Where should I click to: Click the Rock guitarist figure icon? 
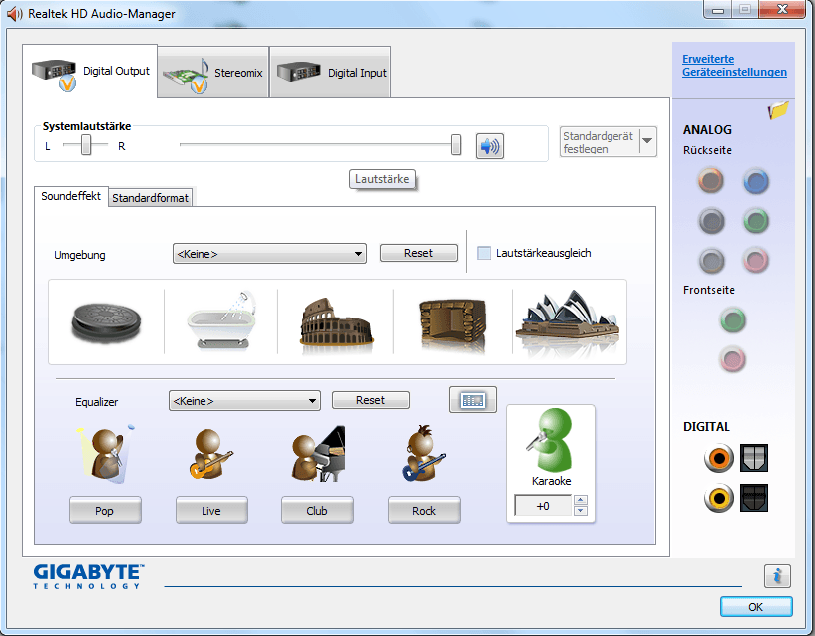(x=424, y=453)
